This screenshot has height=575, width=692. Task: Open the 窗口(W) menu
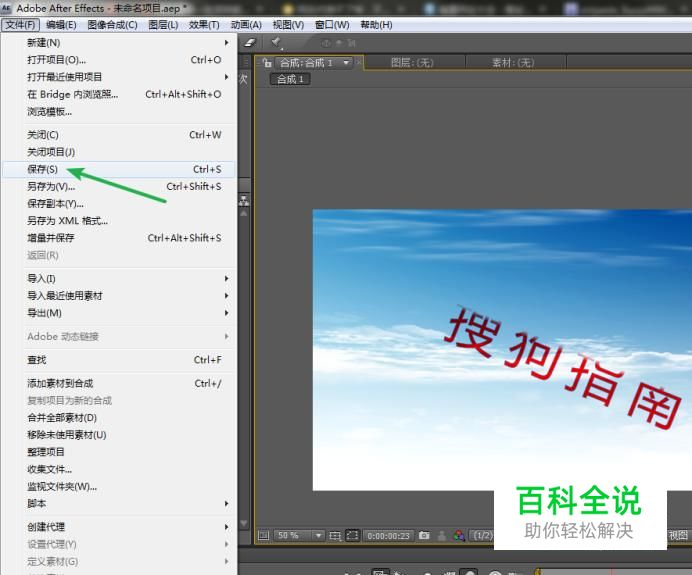coord(332,25)
